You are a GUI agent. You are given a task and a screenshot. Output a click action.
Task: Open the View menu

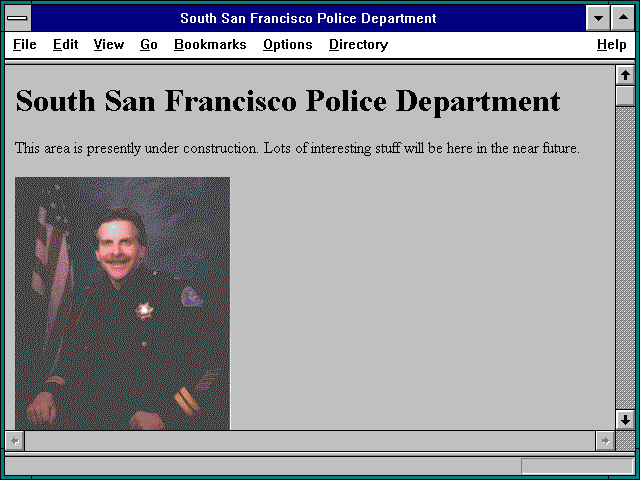click(x=109, y=44)
